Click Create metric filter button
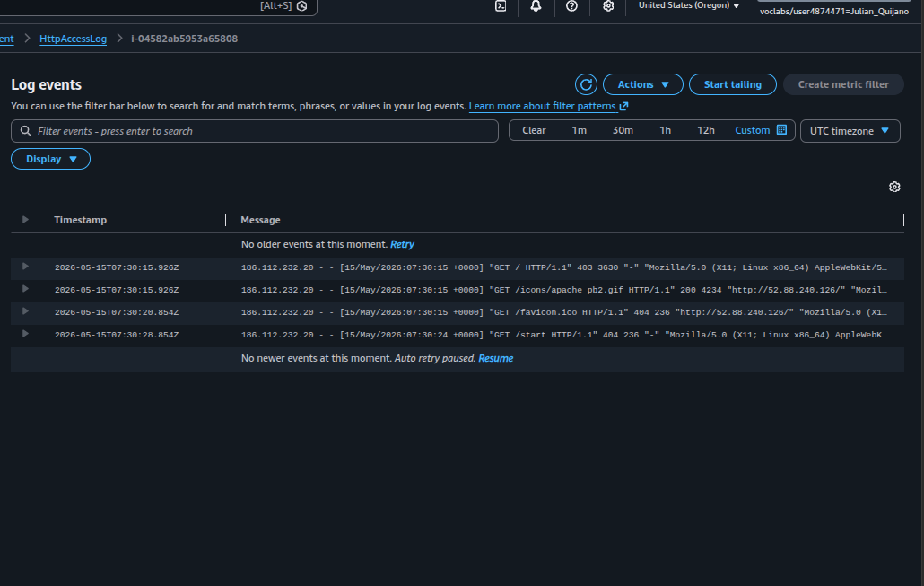The image size is (924, 586). [x=843, y=84]
